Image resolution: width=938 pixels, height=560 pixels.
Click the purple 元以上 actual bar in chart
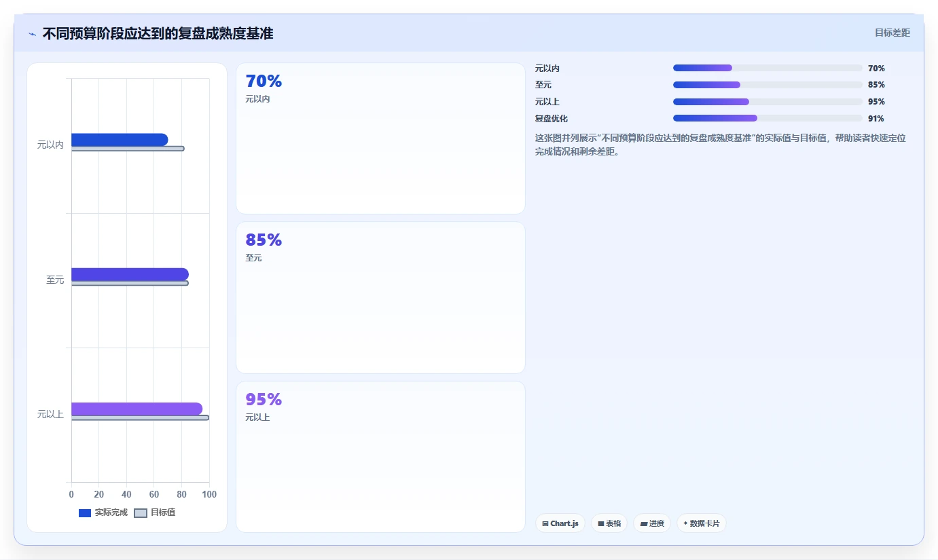point(137,409)
